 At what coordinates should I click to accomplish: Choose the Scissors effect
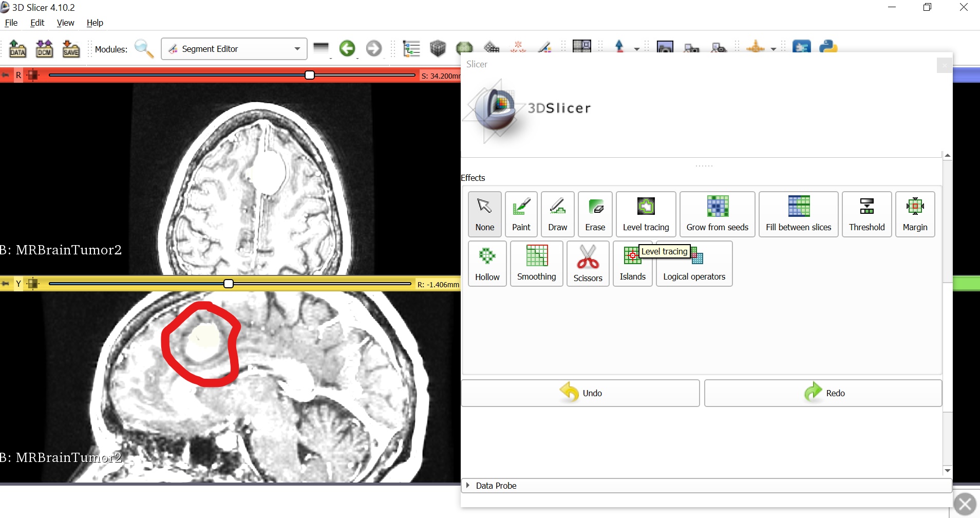tap(588, 264)
